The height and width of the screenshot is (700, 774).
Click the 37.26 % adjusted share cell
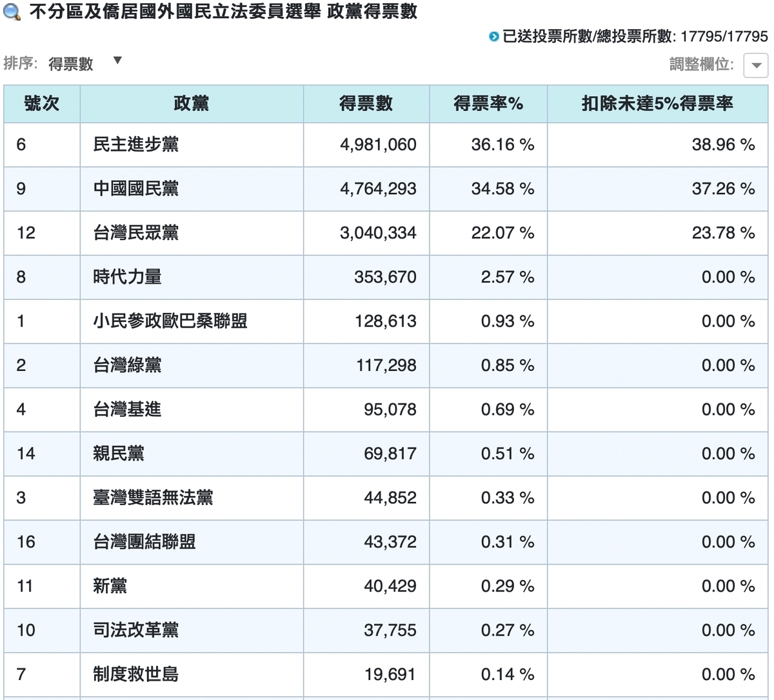click(x=658, y=189)
